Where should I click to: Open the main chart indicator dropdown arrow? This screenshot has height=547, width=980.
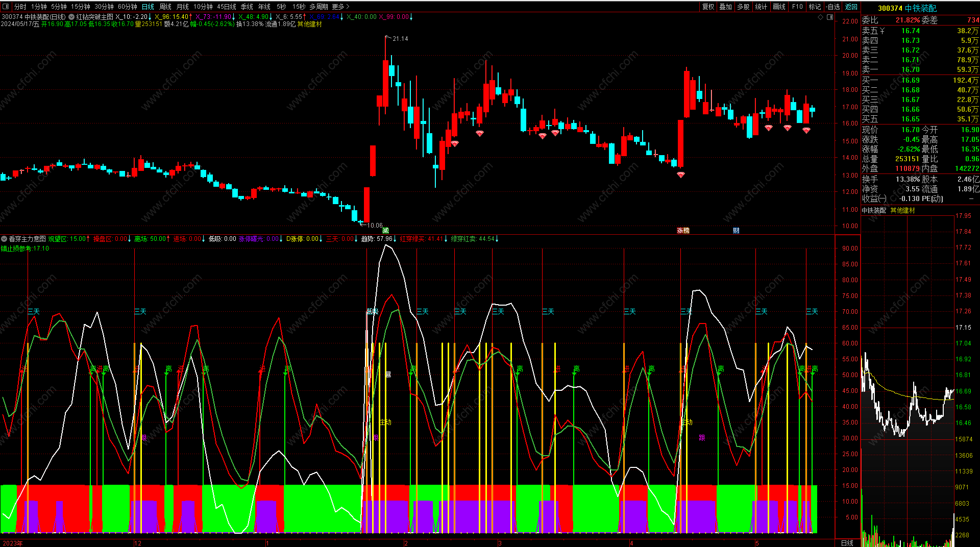[x=72, y=17]
